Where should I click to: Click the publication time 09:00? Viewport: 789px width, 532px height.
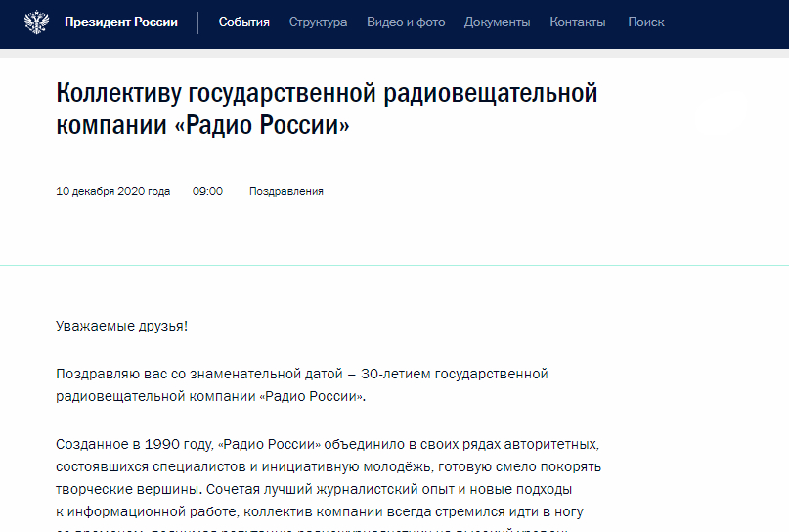pyautogui.click(x=207, y=191)
